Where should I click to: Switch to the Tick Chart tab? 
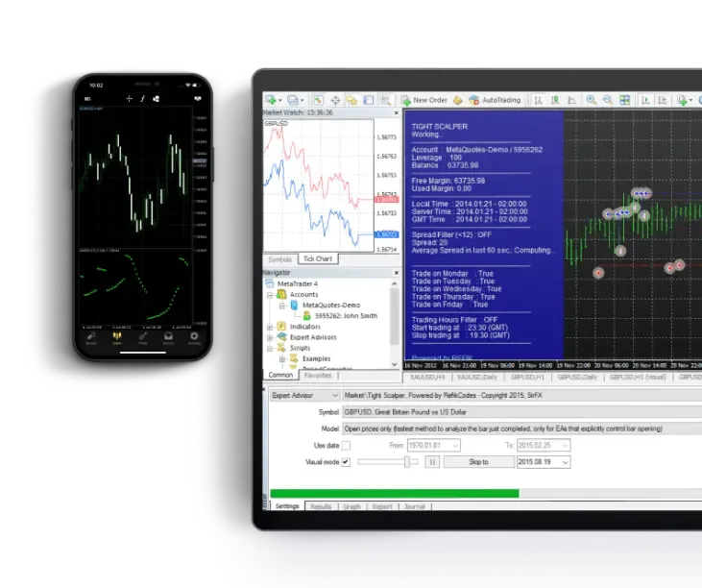click(317, 259)
